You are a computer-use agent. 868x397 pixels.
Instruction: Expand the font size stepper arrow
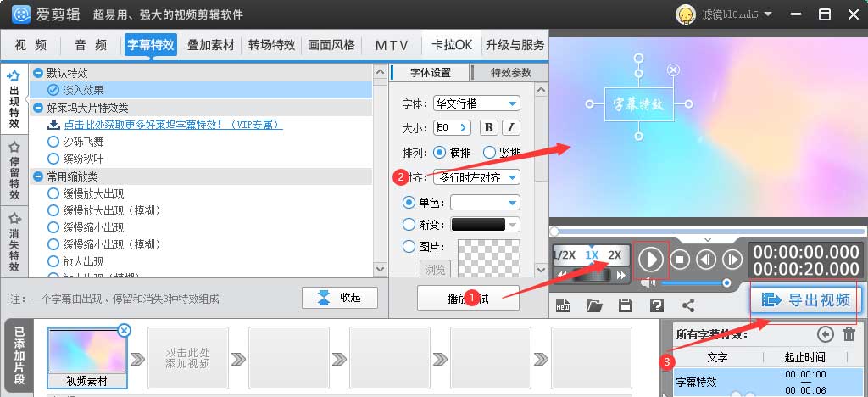[464, 128]
